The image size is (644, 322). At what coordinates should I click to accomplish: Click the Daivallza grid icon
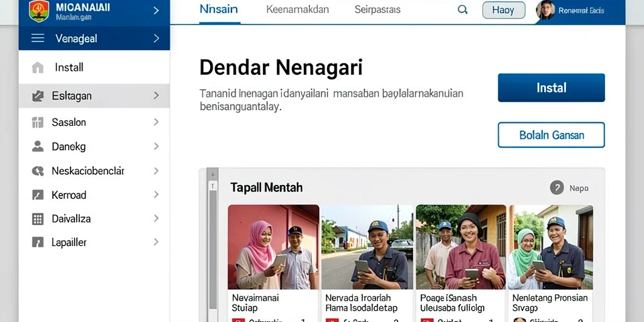click(x=38, y=218)
